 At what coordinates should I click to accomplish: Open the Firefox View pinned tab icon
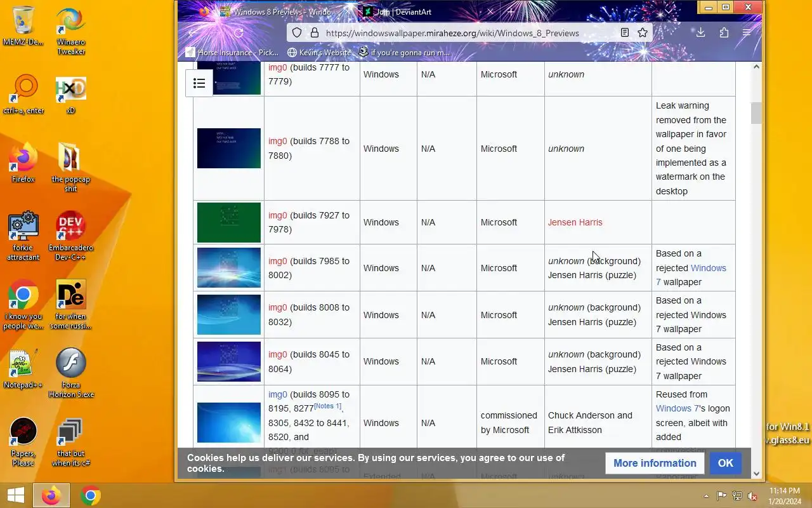coord(204,11)
